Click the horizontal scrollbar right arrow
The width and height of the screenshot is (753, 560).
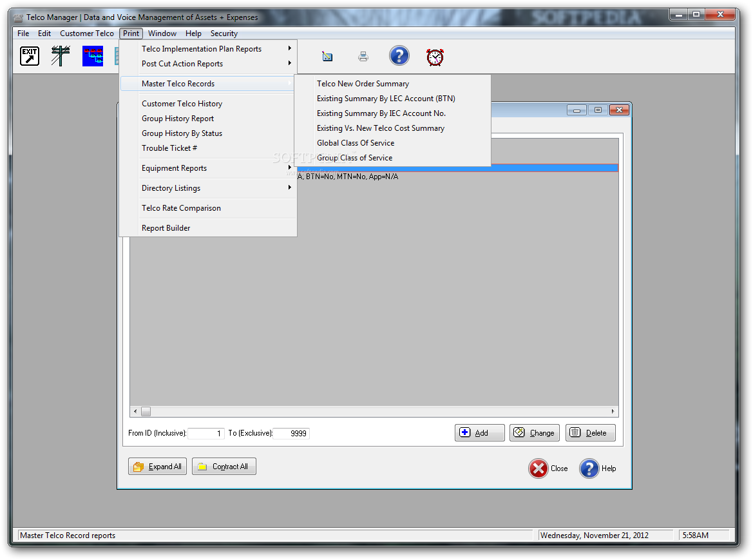coord(613,411)
